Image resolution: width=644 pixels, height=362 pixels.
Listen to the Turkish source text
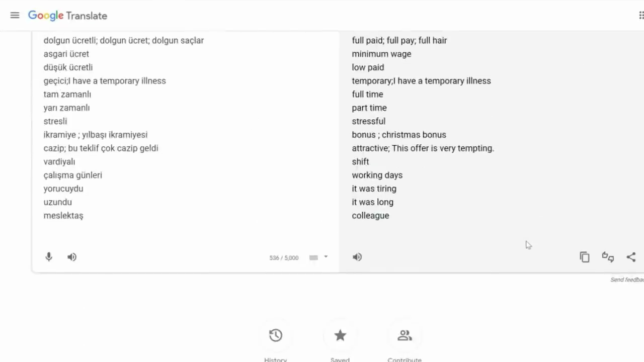click(72, 257)
